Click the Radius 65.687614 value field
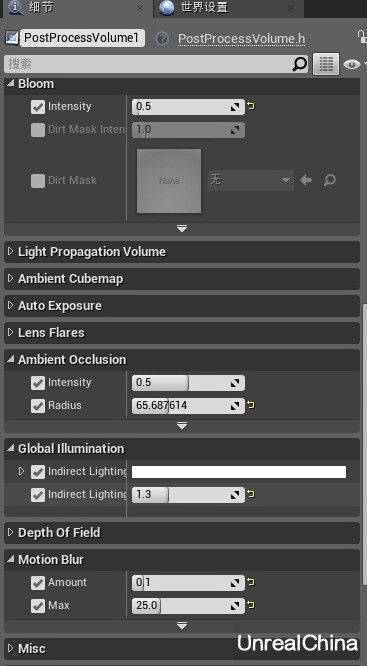 pyautogui.click(x=188, y=406)
